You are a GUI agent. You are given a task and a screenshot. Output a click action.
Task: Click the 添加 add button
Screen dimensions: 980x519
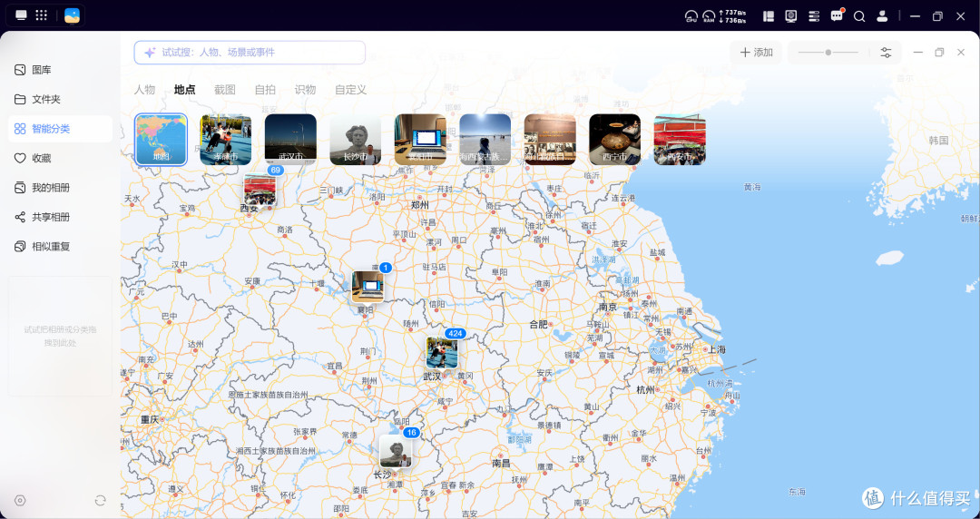click(756, 53)
